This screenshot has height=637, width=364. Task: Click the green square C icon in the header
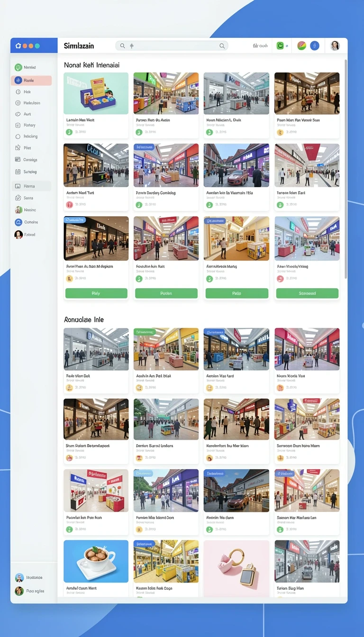click(x=280, y=46)
